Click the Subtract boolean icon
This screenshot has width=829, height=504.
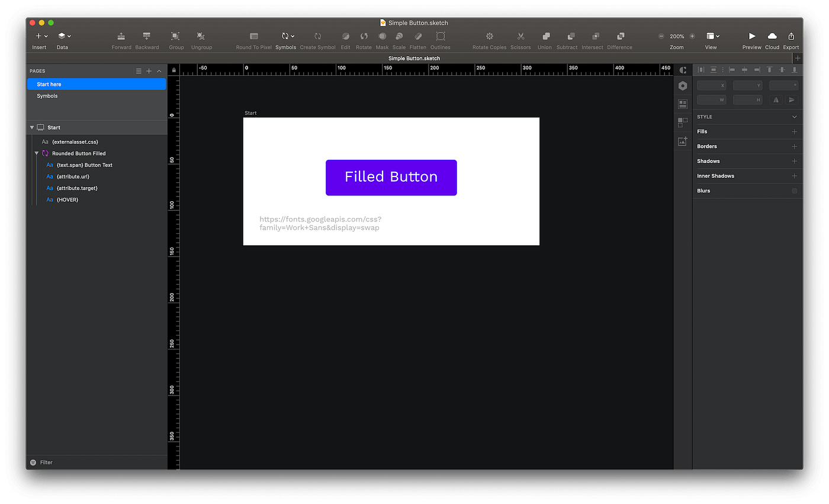[x=567, y=37]
